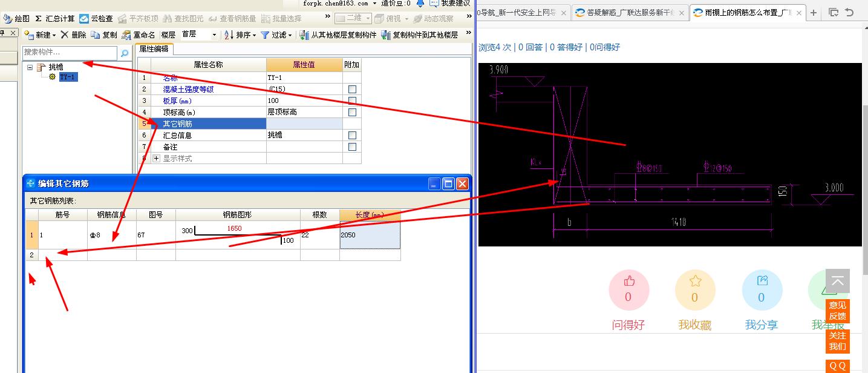
Task: Open the 二维 view mode dropdown
Action: point(353,19)
